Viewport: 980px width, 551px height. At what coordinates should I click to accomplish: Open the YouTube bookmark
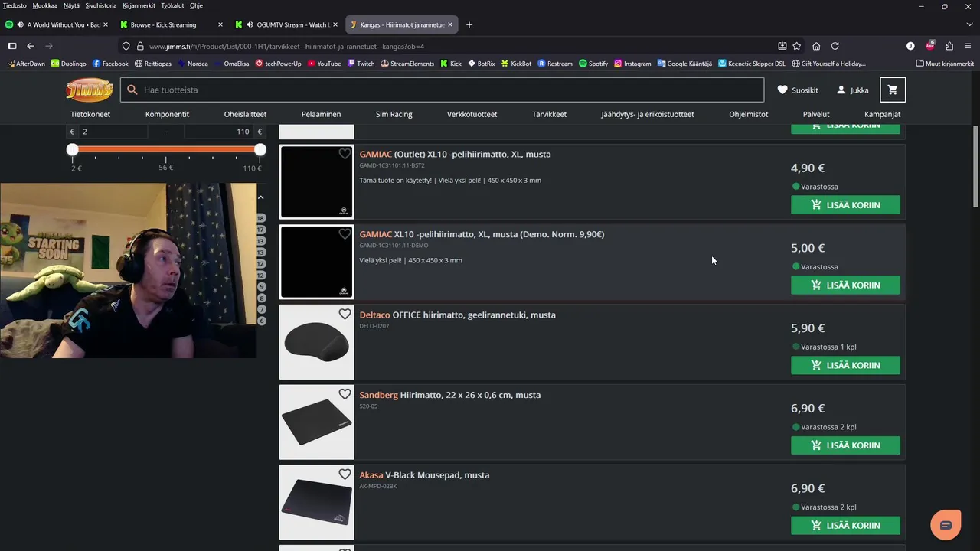click(325, 64)
